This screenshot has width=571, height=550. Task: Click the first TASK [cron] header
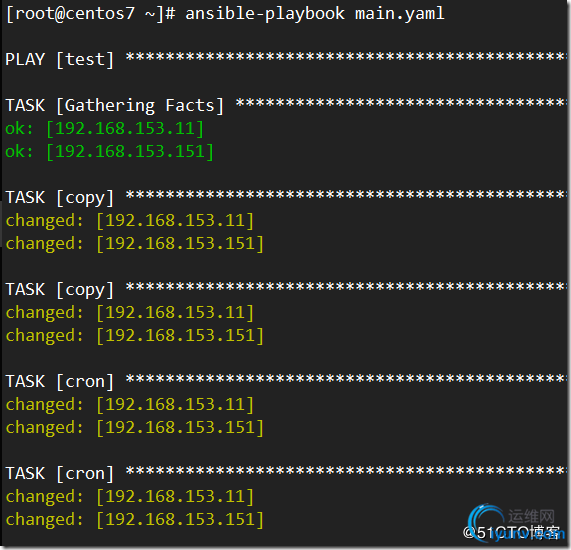tap(60, 382)
